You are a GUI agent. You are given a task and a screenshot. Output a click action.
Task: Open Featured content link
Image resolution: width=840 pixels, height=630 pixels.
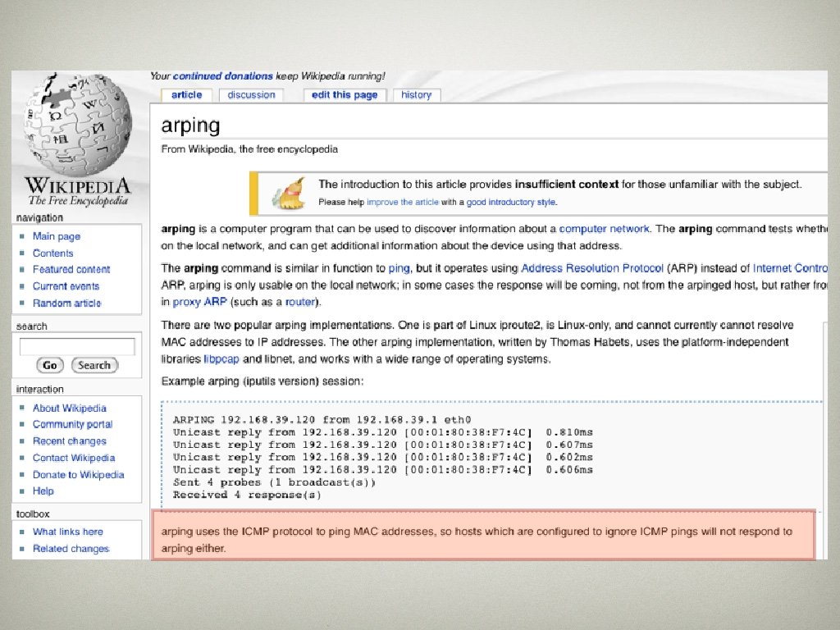[x=71, y=269]
